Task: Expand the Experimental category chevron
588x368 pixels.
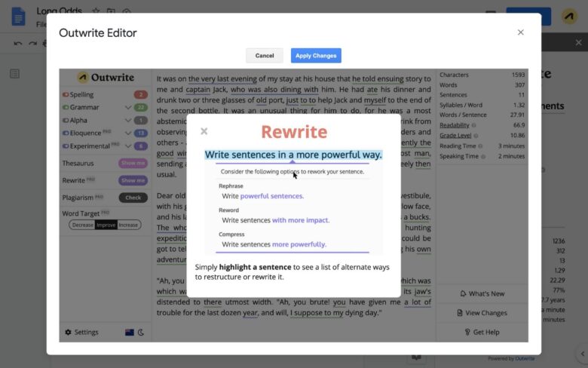Action: tap(128, 146)
